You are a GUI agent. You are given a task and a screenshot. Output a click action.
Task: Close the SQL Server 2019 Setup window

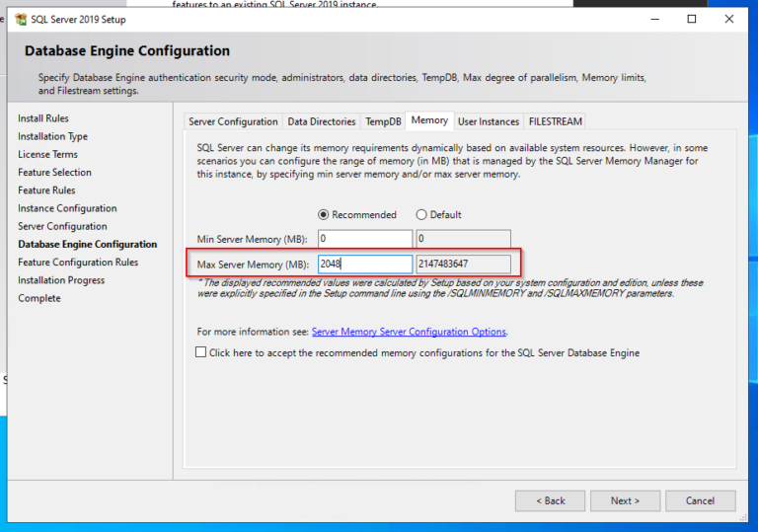click(729, 20)
